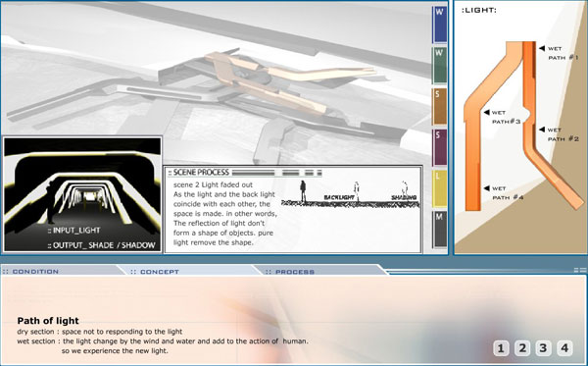Click the blue W color tab
588x366 pixels.
tap(439, 25)
